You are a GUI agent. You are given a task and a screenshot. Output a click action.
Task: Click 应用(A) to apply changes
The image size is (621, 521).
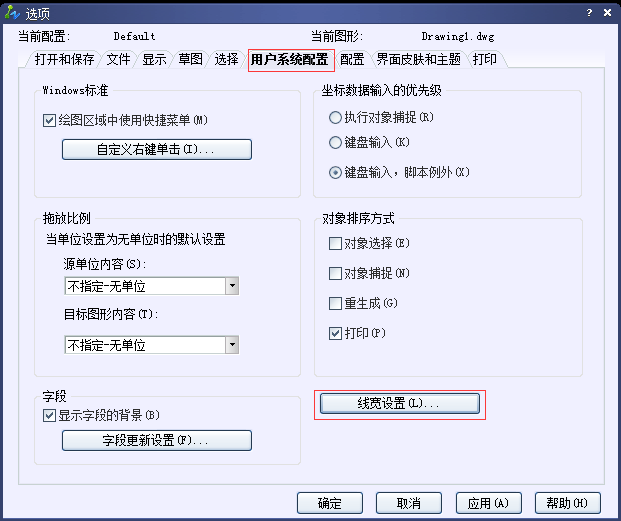tap(488, 502)
